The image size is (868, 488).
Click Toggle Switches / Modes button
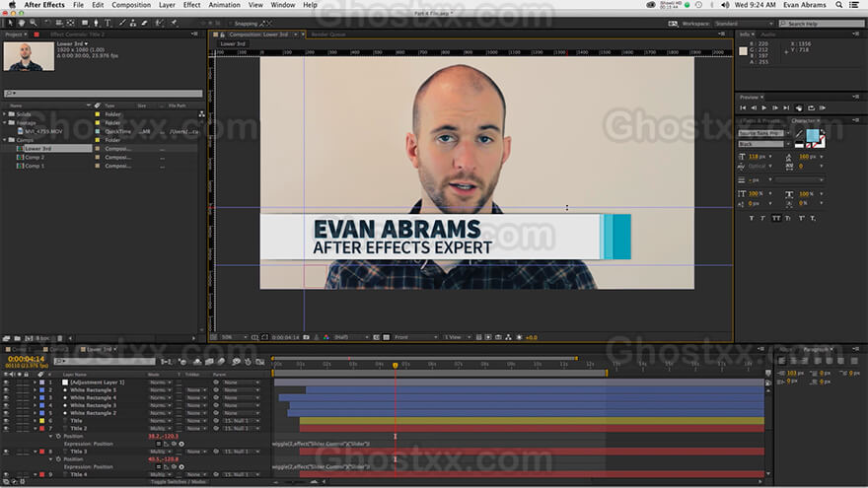coord(179,482)
